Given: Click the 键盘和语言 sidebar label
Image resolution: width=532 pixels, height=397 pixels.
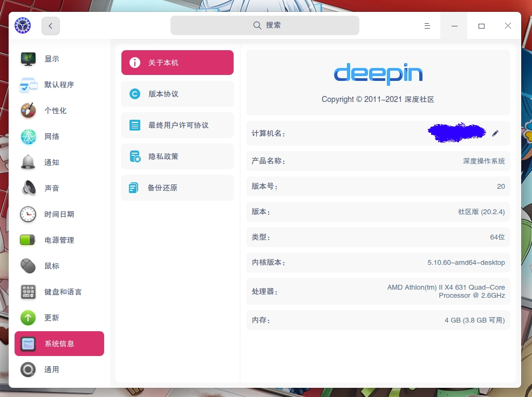Looking at the screenshot, I should [63, 292].
